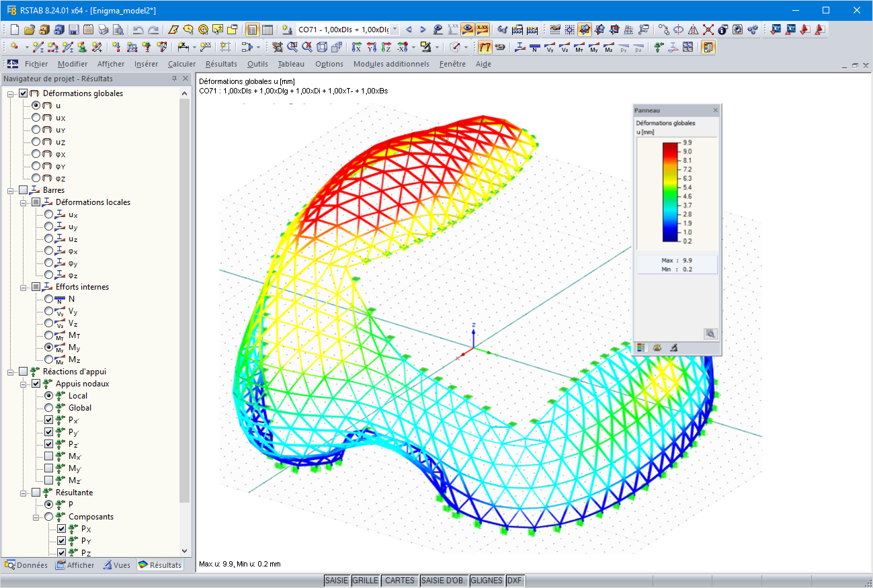Viewport: 873px width, 588px height.
Task: Show bending moment Mz toolbar icon
Action: pos(609,47)
